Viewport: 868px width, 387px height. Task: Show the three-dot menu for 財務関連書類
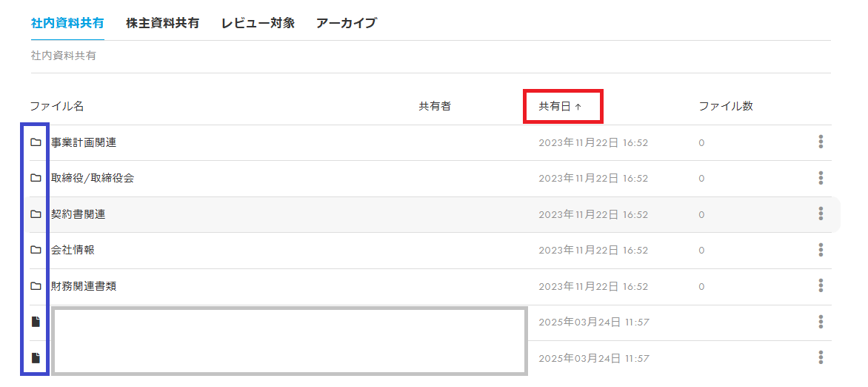tap(821, 286)
